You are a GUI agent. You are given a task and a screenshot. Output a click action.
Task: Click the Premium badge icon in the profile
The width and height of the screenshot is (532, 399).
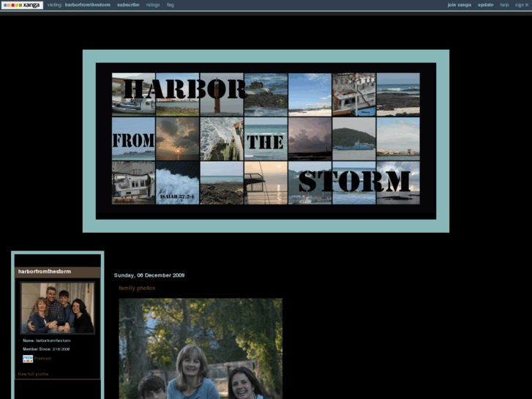(27, 359)
